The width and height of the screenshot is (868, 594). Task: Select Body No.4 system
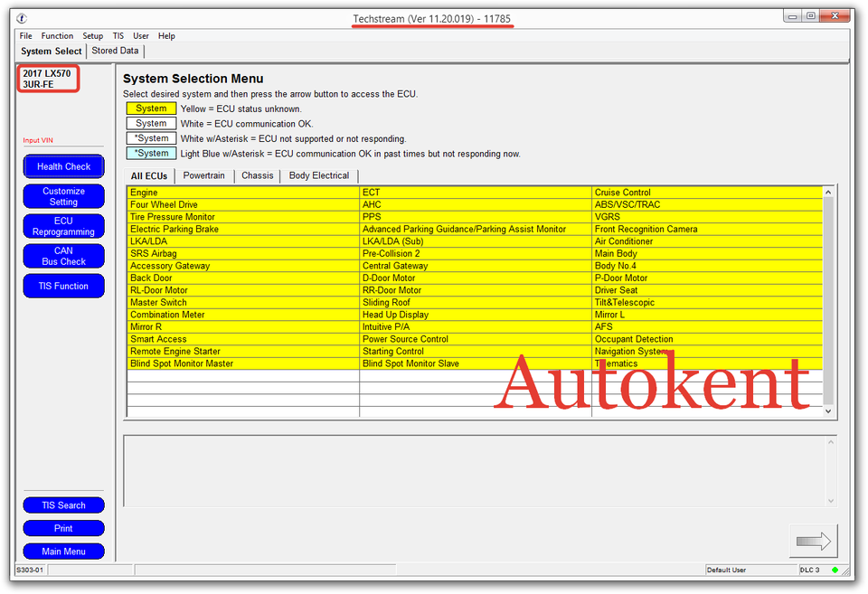point(707,265)
